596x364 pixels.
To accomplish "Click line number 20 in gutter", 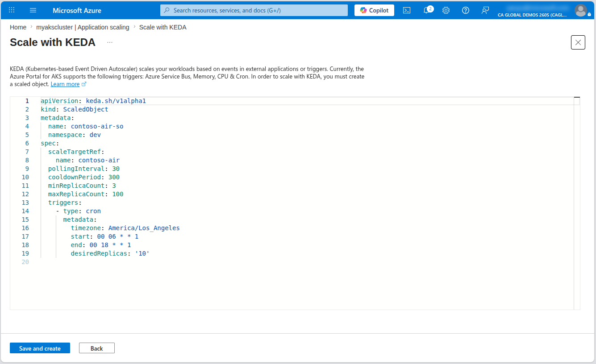I will [25, 262].
